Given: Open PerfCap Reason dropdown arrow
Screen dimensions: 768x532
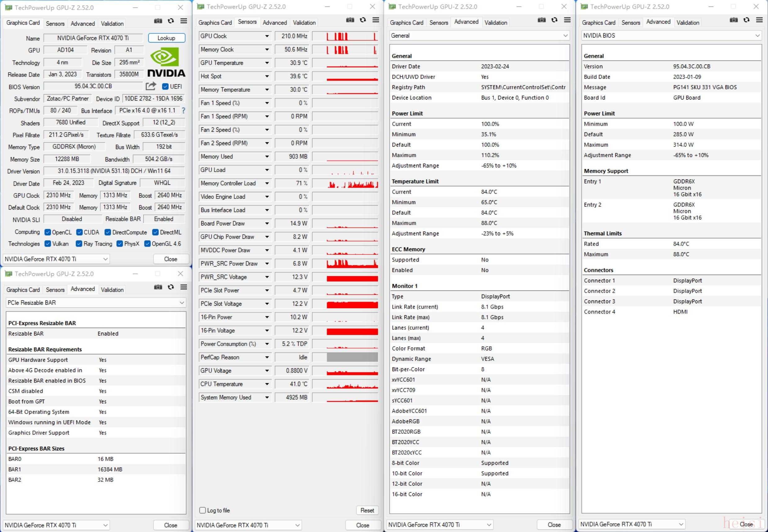Looking at the screenshot, I should (267, 357).
